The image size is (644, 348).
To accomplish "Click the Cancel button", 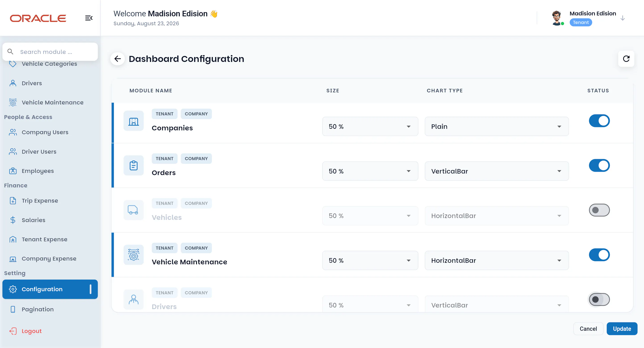I will coord(588,329).
